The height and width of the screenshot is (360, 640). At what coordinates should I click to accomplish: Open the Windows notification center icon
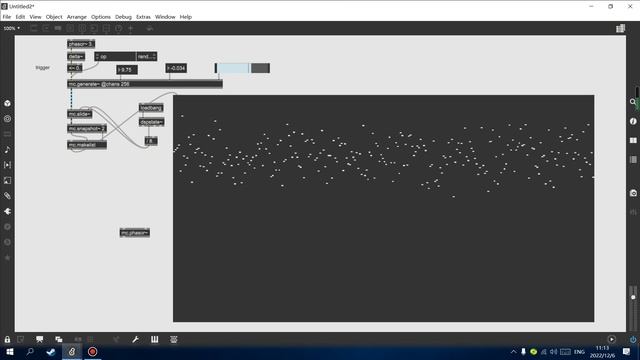point(627,351)
